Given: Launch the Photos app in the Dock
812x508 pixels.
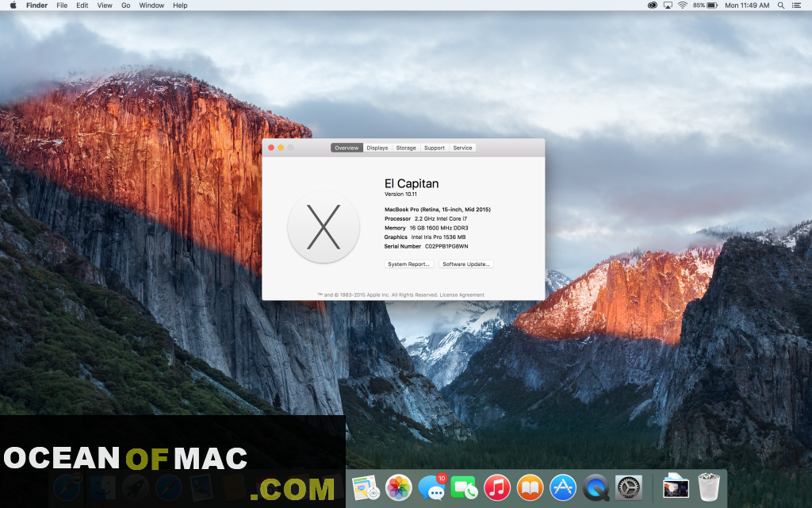Looking at the screenshot, I should pos(398,488).
